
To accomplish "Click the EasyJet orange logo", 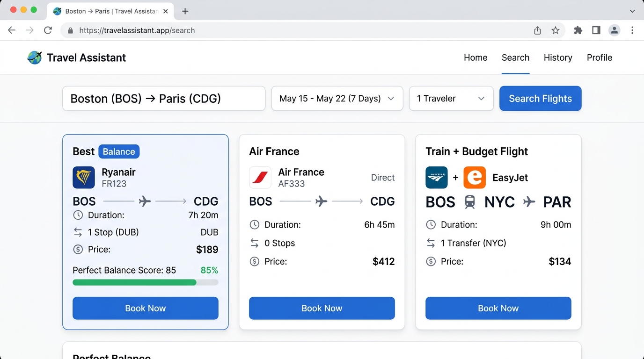I will coord(475,178).
